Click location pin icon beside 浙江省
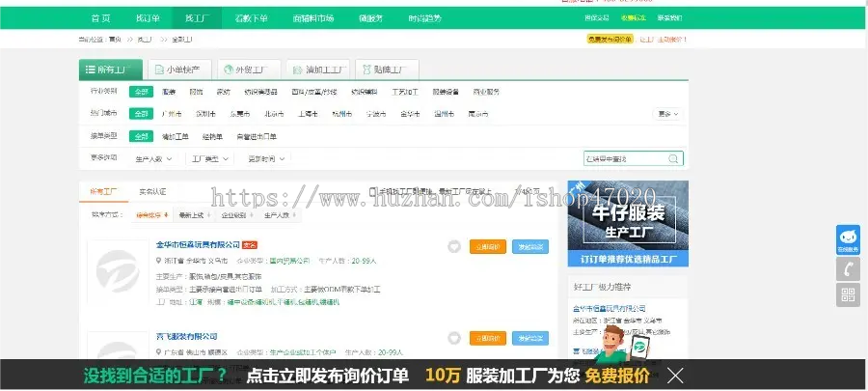 coord(159,261)
